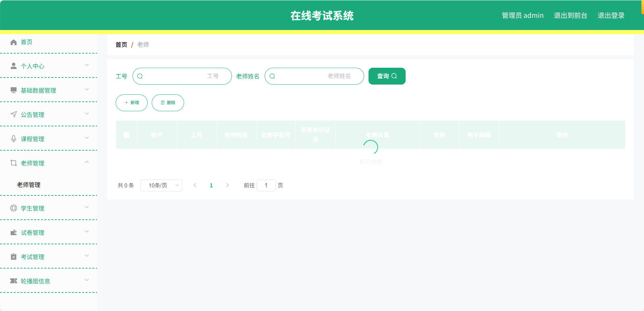Click the go-to page number input
Viewport: 644px width, 311px height.
tap(266, 185)
